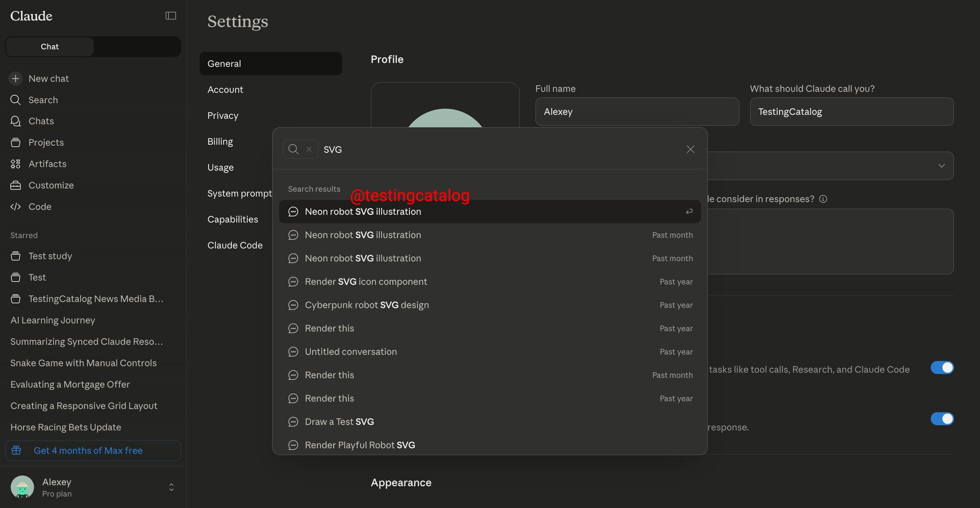Click chat icon of Render SVG icon component
The height and width of the screenshot is (508, 980).
tap(293, 282)
